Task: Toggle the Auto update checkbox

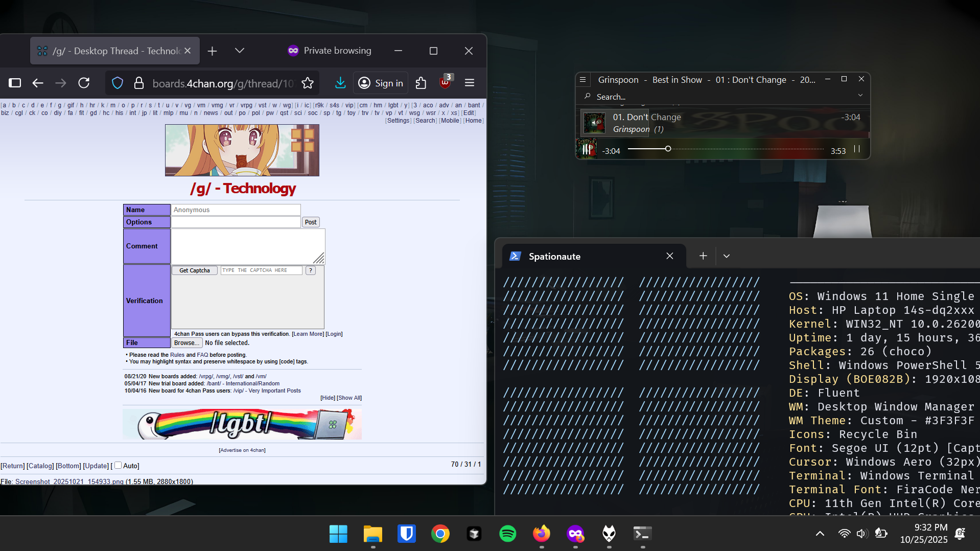Action: coord(118,466)
